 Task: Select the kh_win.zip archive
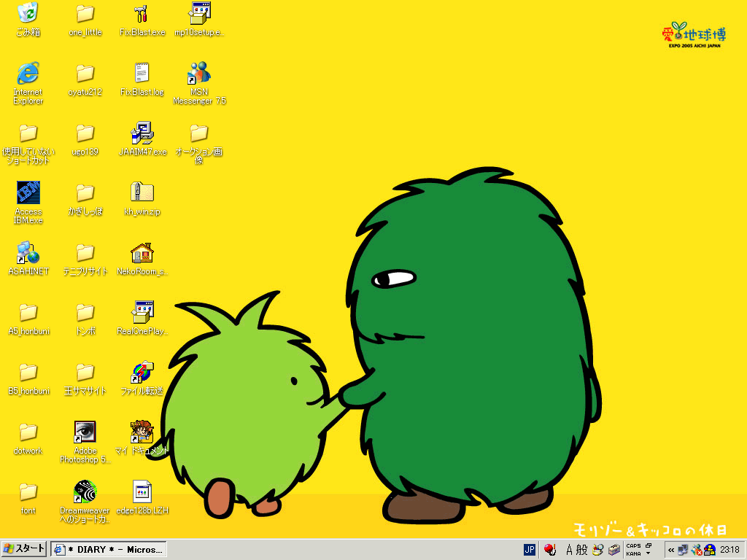pos(142,199)
